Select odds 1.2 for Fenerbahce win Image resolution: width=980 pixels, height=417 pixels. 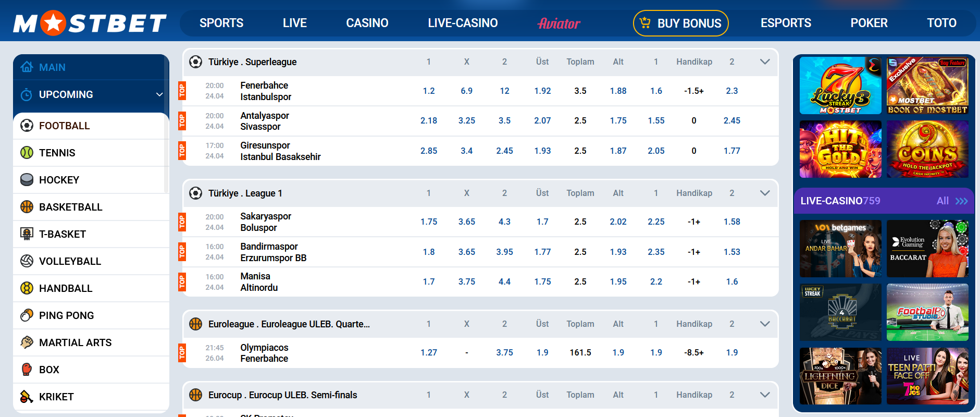tap(429, 91)
